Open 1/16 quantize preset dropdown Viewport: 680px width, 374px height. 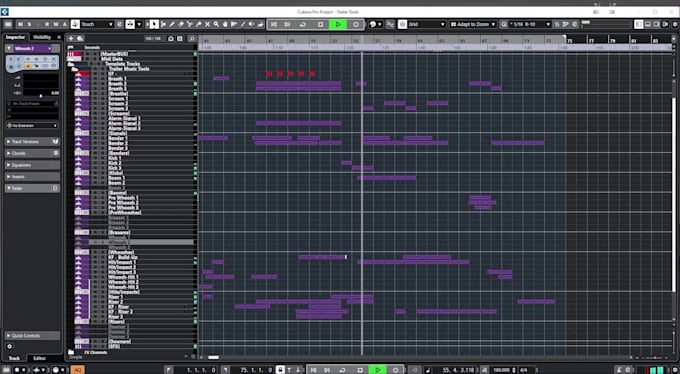tap(530, 24)
